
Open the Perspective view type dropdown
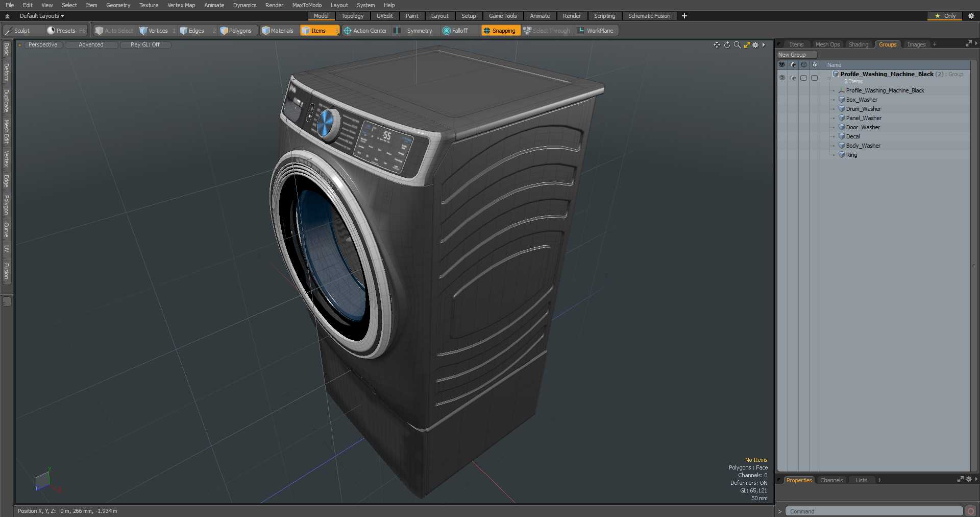[43, 45]
